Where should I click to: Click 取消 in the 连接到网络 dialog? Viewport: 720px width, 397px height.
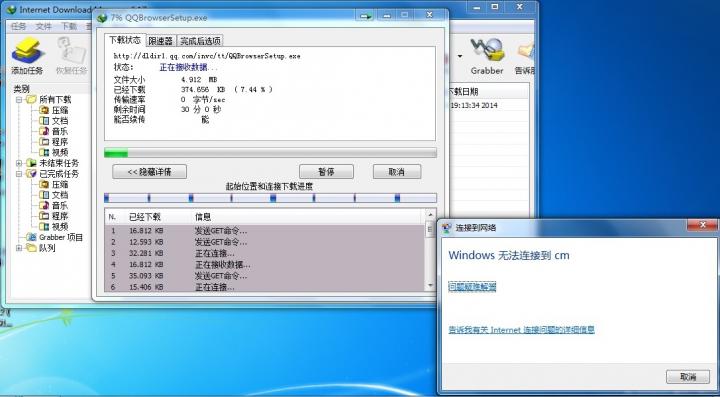coord(687,377)
